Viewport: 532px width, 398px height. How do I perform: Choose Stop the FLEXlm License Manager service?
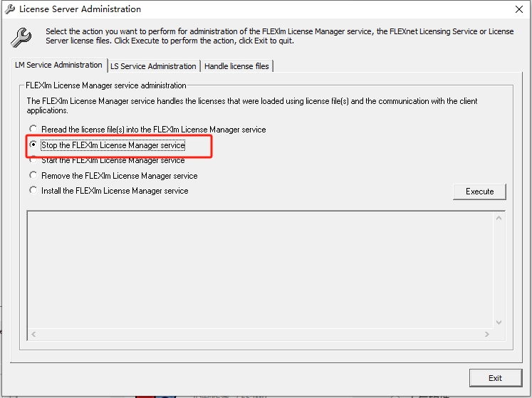33,145
